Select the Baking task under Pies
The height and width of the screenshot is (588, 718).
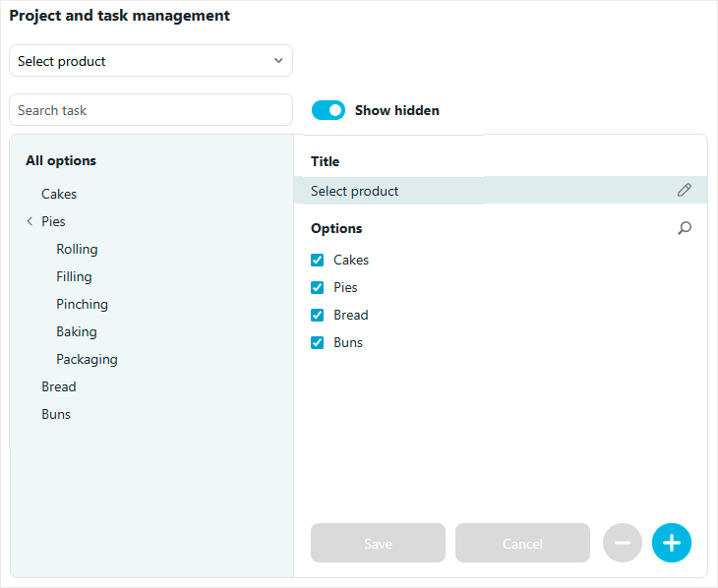(77, 332)
